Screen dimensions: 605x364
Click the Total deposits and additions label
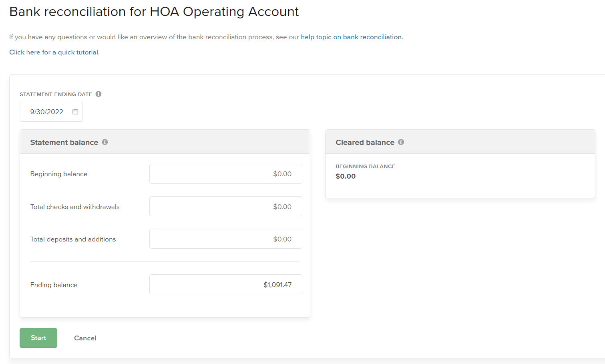click(x=73, y=239)
